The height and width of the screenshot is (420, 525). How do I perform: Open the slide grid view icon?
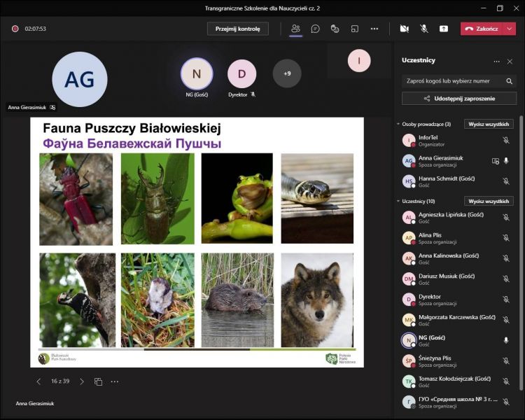coord(99,381)
